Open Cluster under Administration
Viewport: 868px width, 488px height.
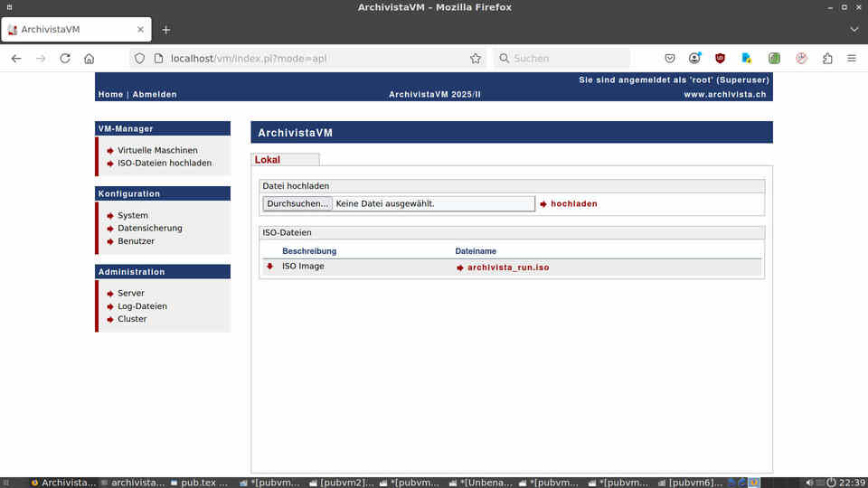132,319
